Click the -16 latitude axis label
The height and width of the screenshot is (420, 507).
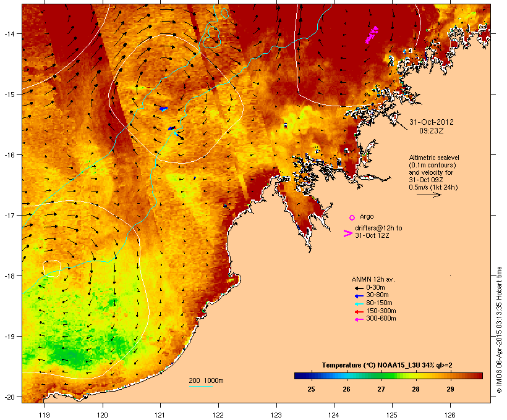[x=9, y=155]
